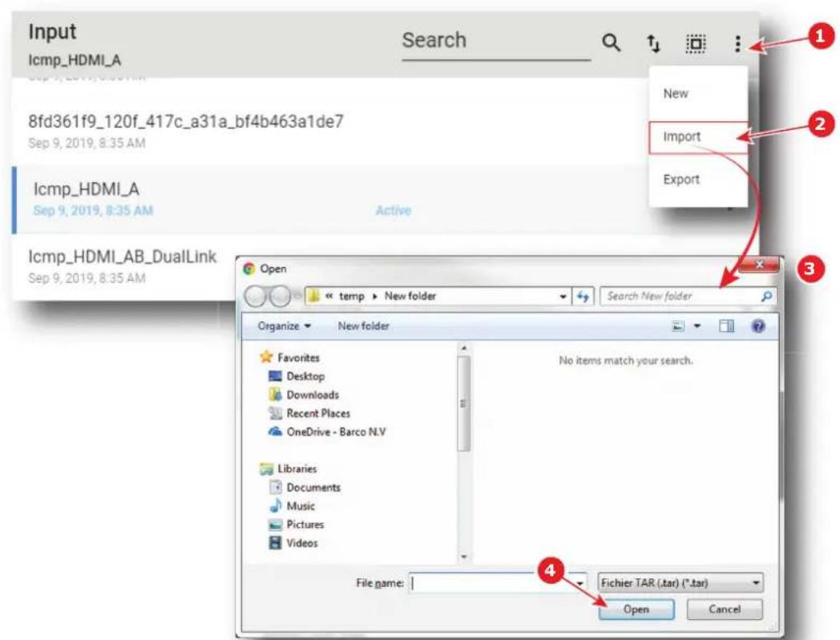This screenshot has height=640, width=840.
Task: Select Videos library
Action: (293, 543)
